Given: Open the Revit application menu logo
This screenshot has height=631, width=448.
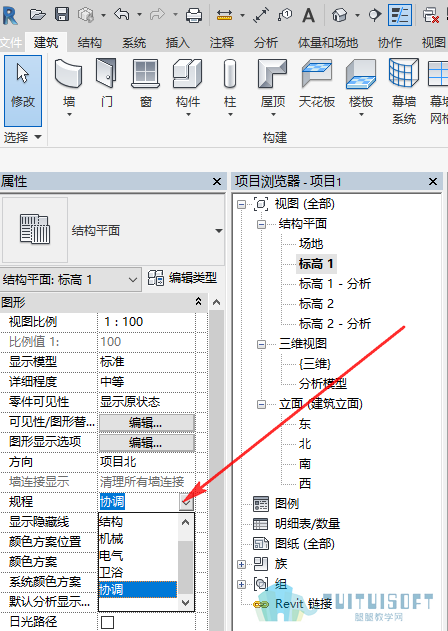Looking at the screenshot, I should click(x=10, y=15).
